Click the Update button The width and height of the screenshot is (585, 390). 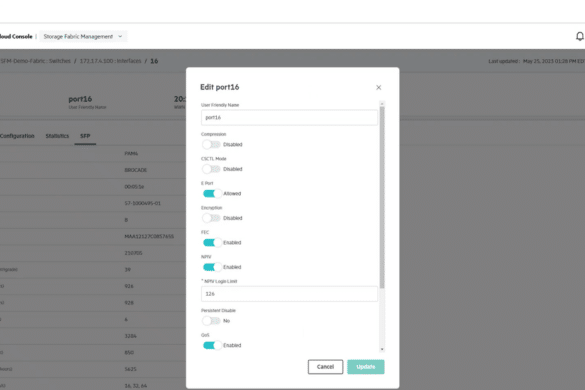pos(366,367)
